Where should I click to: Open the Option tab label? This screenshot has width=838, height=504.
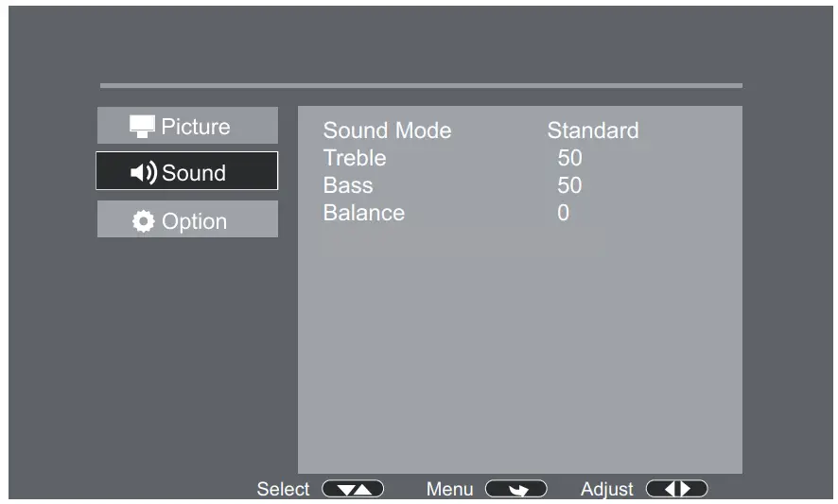coord(195,221)
